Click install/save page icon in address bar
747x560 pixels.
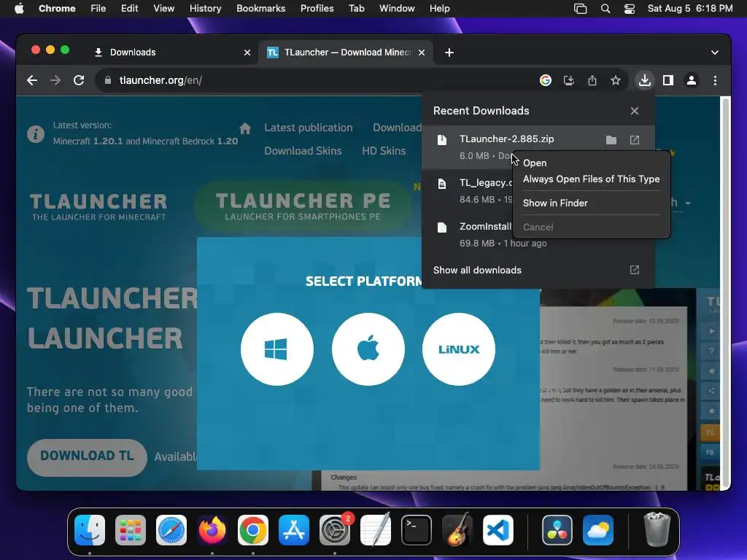coord(569,80)
